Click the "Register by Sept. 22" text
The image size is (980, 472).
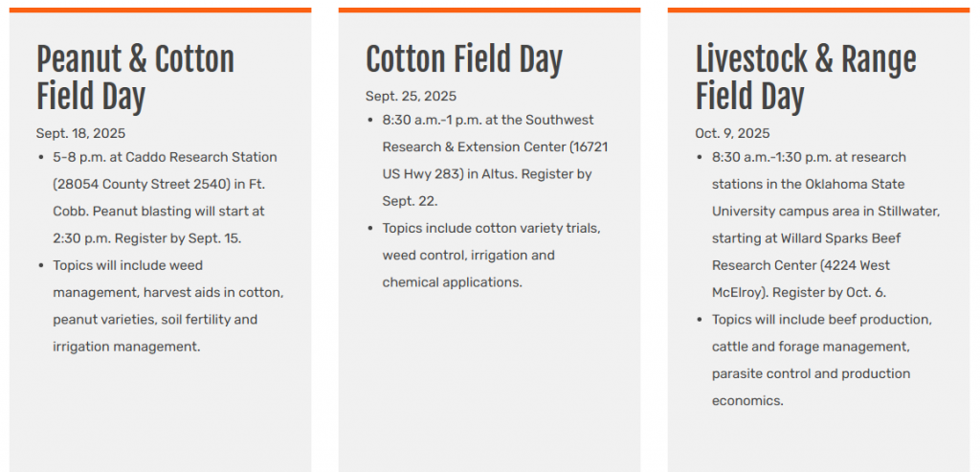pos(410,202)
